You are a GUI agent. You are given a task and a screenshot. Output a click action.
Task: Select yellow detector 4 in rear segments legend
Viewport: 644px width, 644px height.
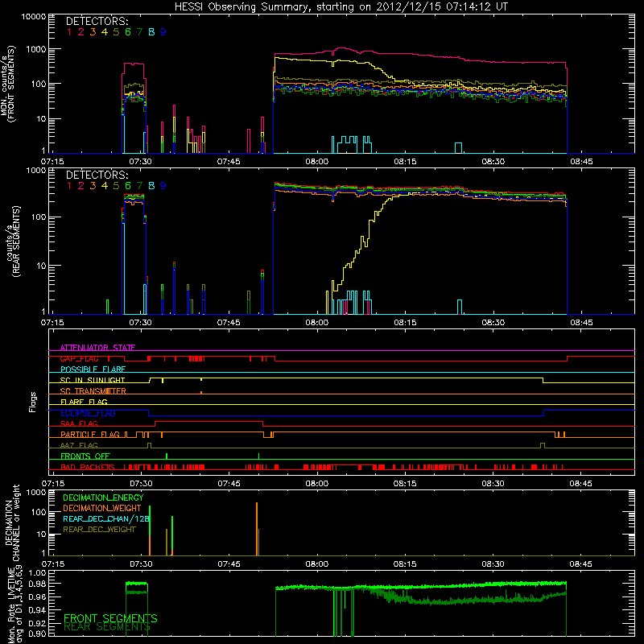pyautogui.click(x=105, y=186)
